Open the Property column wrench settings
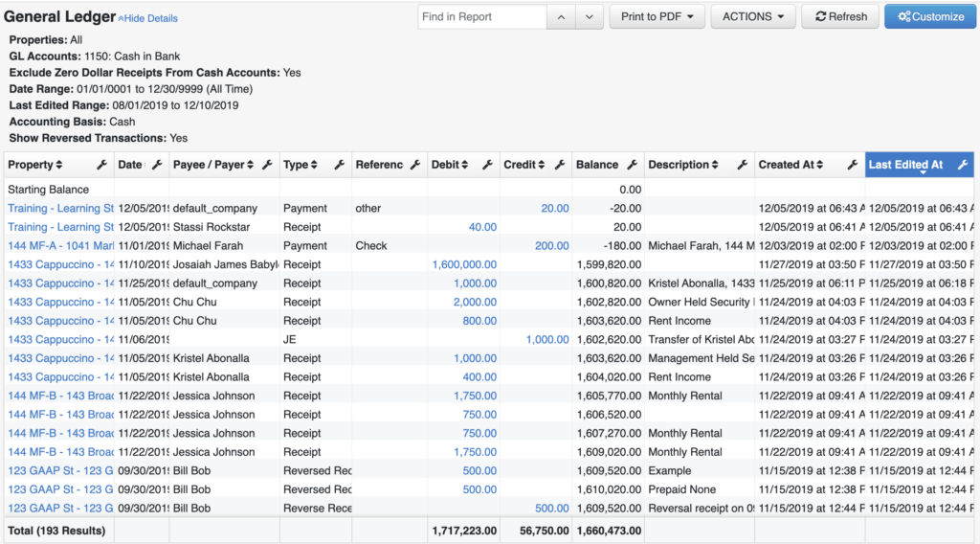 tap(101, 165)
